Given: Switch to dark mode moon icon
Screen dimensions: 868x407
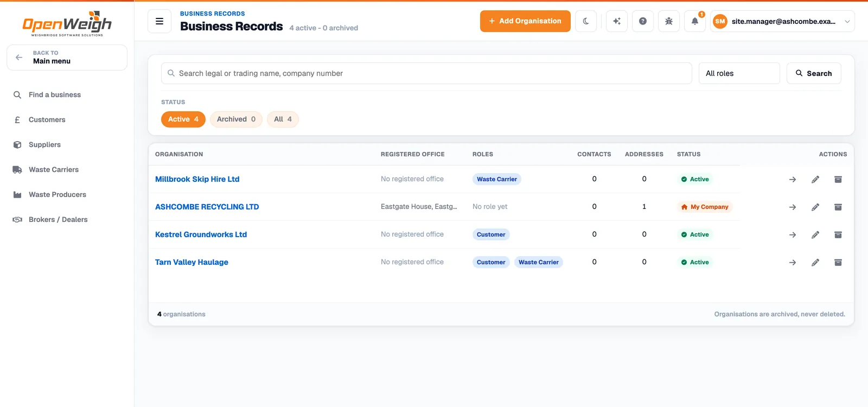Looking at the screenshot, I should [x=586, y=21].
